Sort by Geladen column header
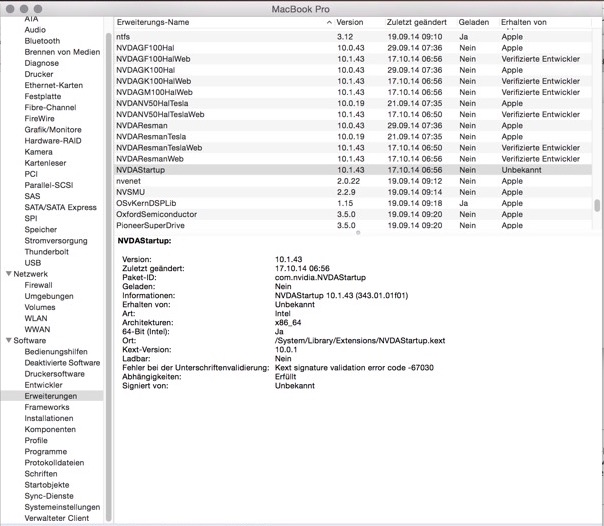 click(x=473, y=22)
